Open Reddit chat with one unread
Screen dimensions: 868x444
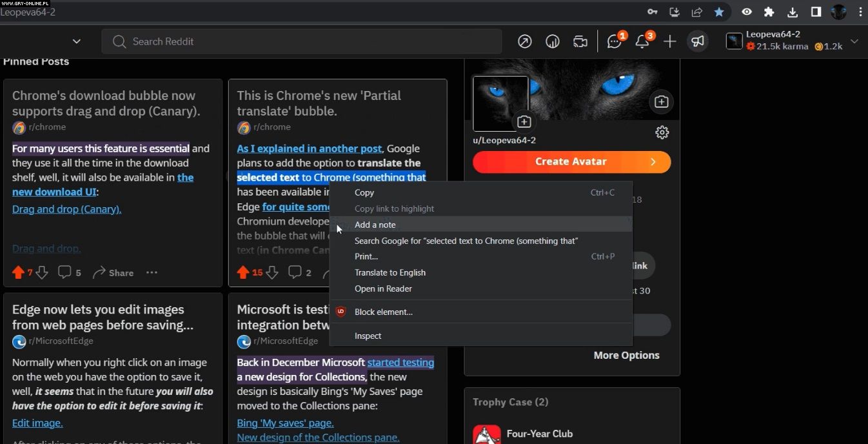(x=615, y=41)
